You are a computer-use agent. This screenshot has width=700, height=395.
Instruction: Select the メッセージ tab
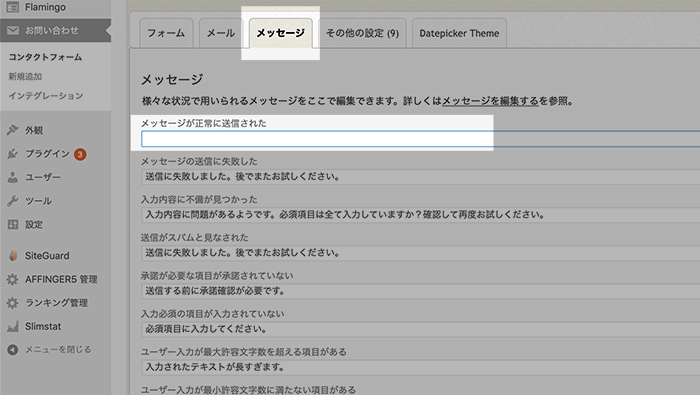click(x=280, y=33)
